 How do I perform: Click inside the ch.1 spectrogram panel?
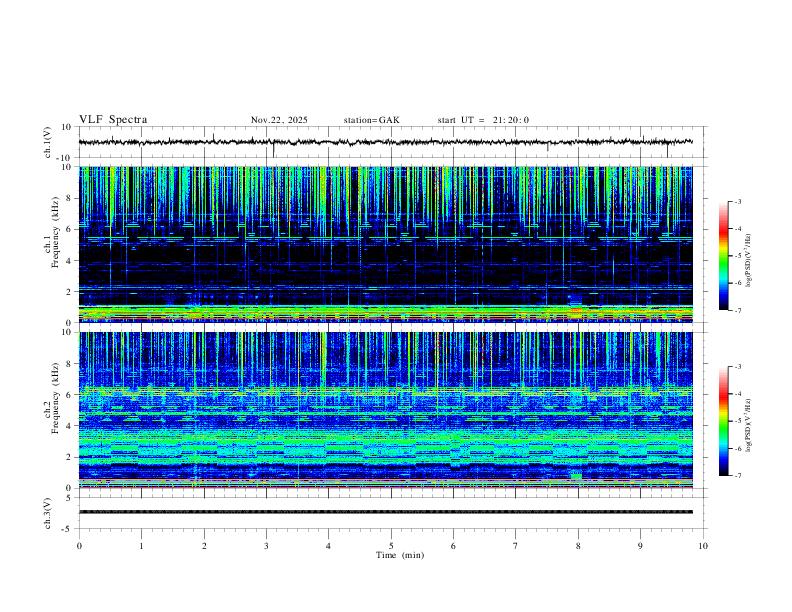pyautogui.click(x=386, y=244)
